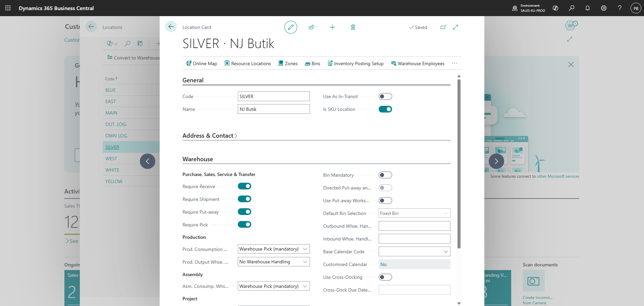This screenshot has height=306, width=644.
Task: Click the environment information icon
Action: (515, 8)
